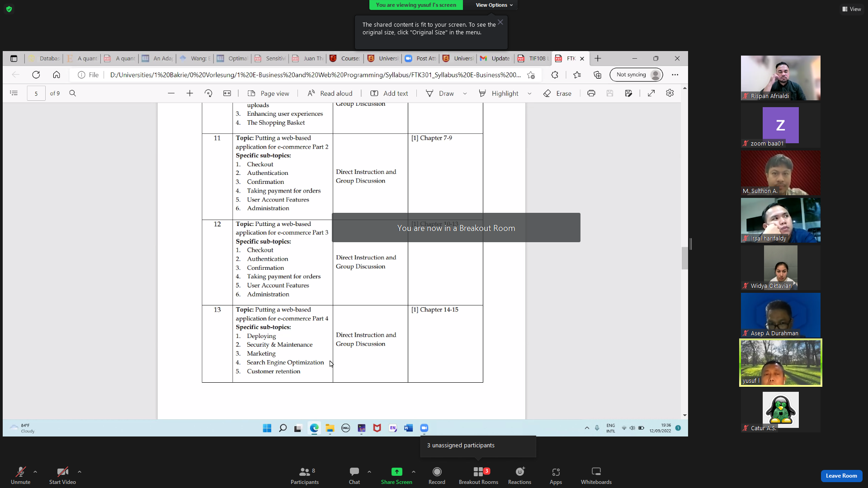The width and height of the screenshot is (868, 488).
Task: Unmute the microphone in Zoom
Action: pos(20,475)
